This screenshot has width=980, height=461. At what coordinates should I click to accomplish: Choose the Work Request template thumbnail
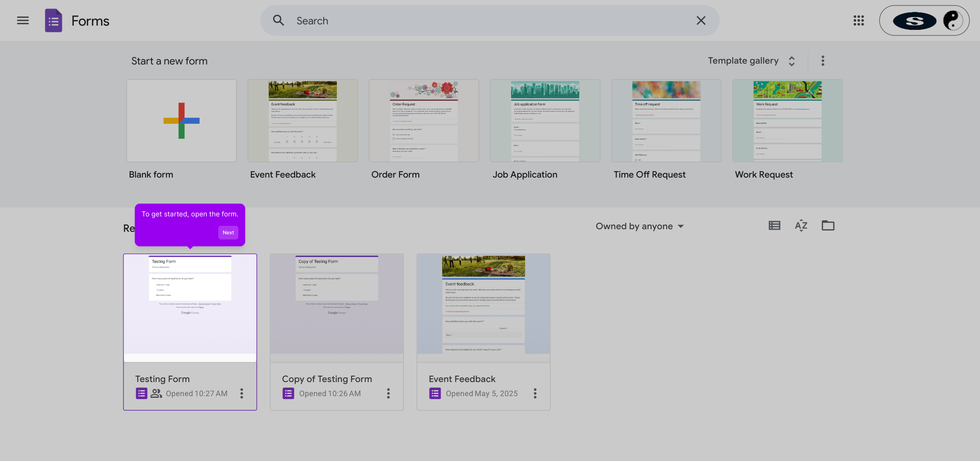[787, 121]
